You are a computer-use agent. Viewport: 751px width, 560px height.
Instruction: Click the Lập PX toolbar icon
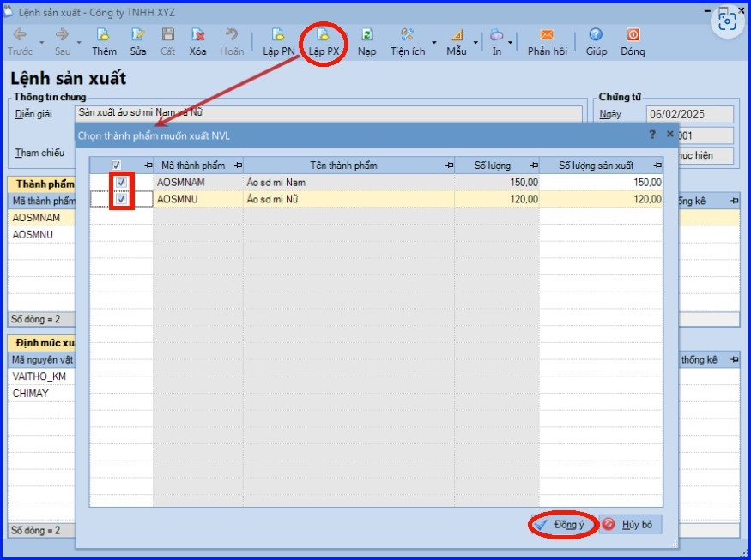click(x=324, y=36)
